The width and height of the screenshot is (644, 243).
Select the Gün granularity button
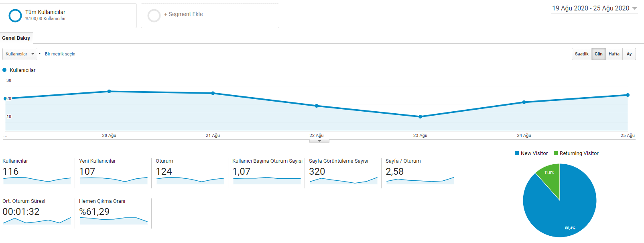(x=599, y=54)
